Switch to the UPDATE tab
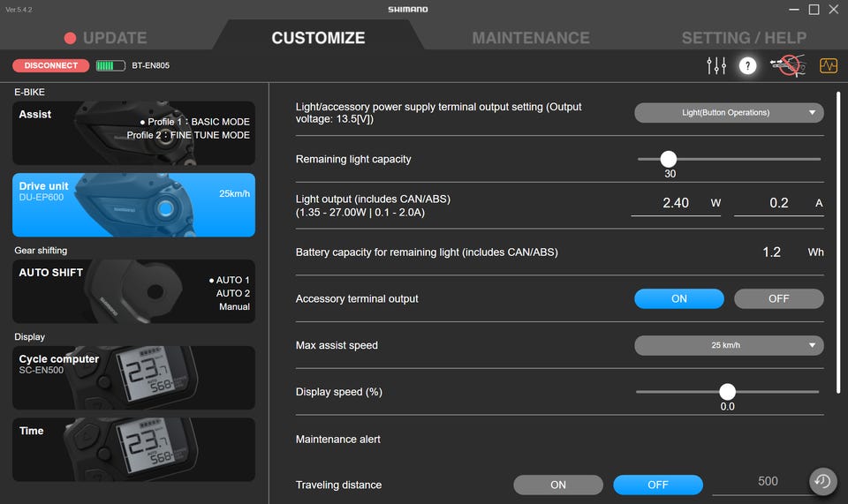The height and width of the screenshot is (504, 848). pos(106,38)
